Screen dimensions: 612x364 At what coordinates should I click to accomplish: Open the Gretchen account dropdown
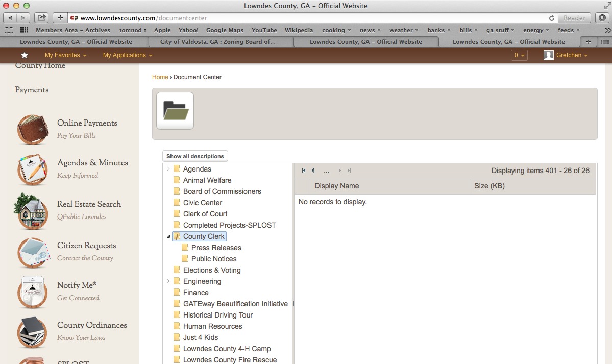[572, 55]
